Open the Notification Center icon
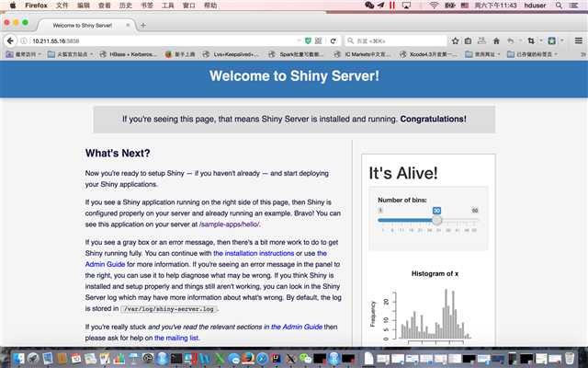This screenshot has width=588, height=368. (x=573, y=6)
